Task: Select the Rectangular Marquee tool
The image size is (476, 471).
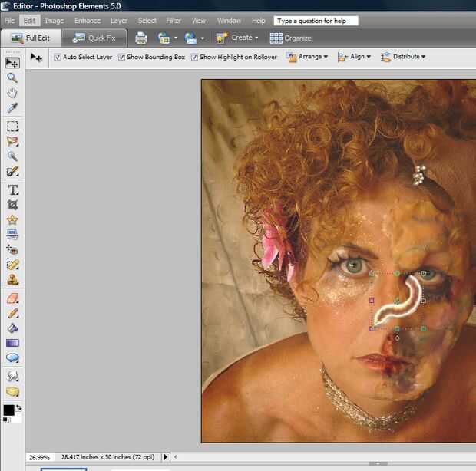Action: tap(12, 126)
